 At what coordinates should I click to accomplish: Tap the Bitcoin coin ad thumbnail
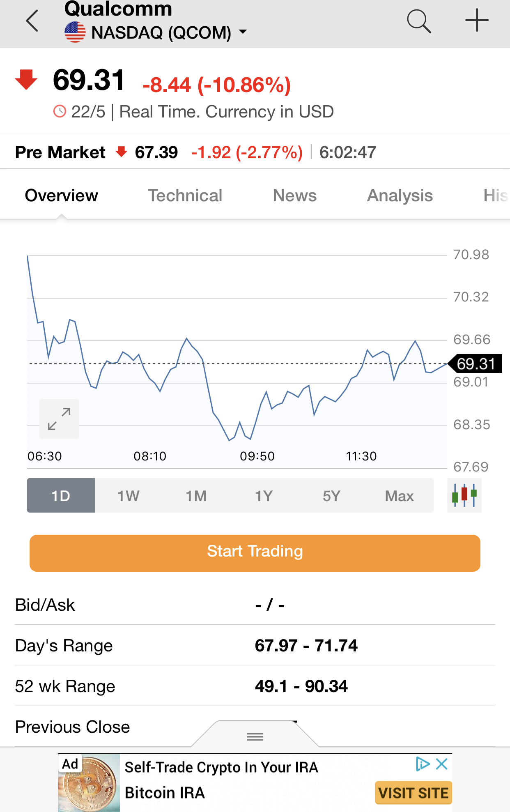(x=89, y=783)
